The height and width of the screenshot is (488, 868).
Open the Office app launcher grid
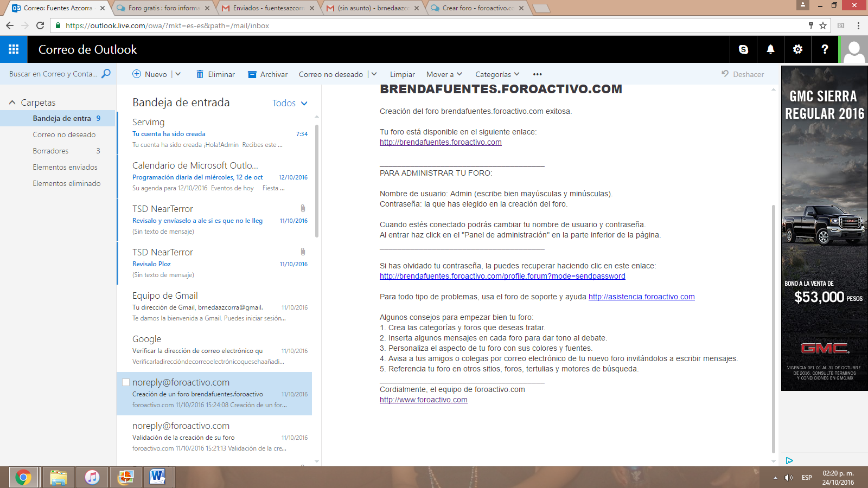pyautogui.click(x=14, y=49)
